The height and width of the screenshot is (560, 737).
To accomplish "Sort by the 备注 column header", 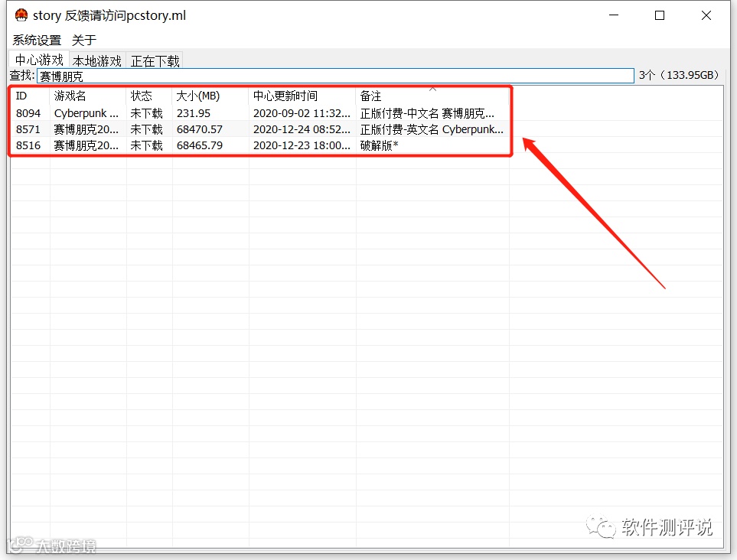I will click(432, 96).
